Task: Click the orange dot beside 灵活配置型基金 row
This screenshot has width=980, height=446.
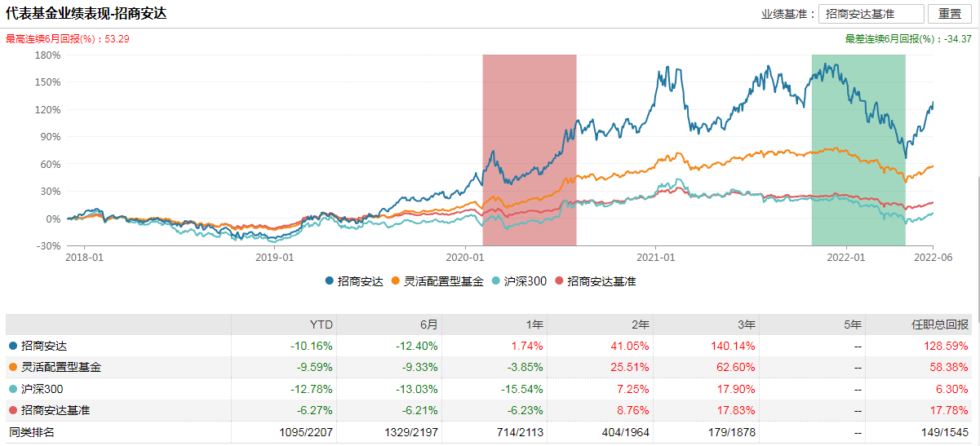Action: [12, 367]
